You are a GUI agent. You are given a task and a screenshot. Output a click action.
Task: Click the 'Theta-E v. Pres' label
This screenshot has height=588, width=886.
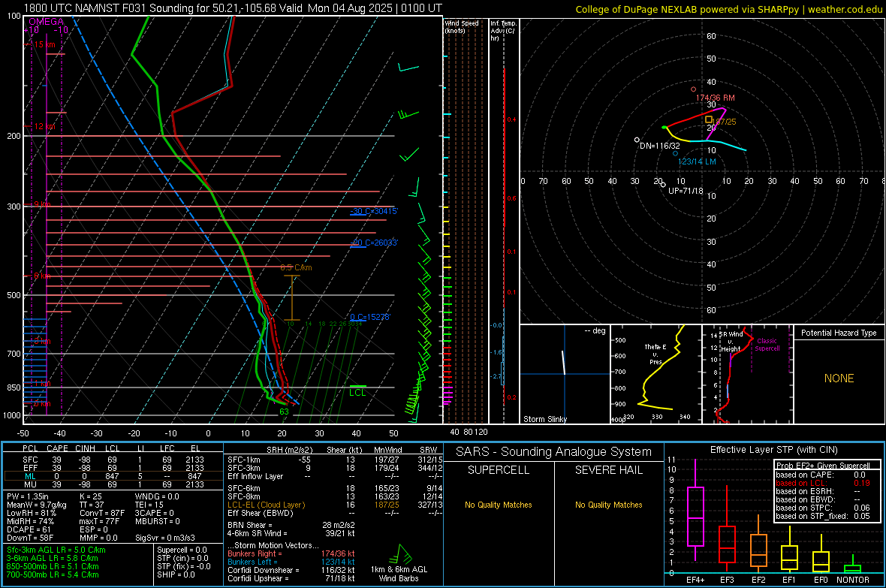pos(655,354)
